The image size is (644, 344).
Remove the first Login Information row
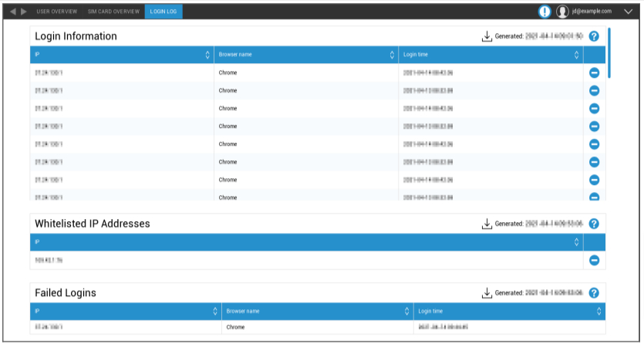(x=594, y=73)
